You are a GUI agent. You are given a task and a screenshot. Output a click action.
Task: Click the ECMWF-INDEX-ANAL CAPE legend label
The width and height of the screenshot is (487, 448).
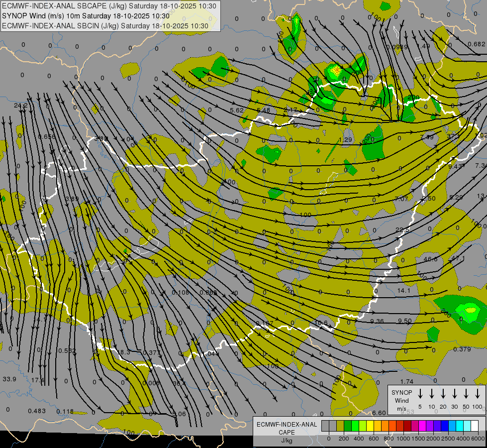(x=287, y=432)
